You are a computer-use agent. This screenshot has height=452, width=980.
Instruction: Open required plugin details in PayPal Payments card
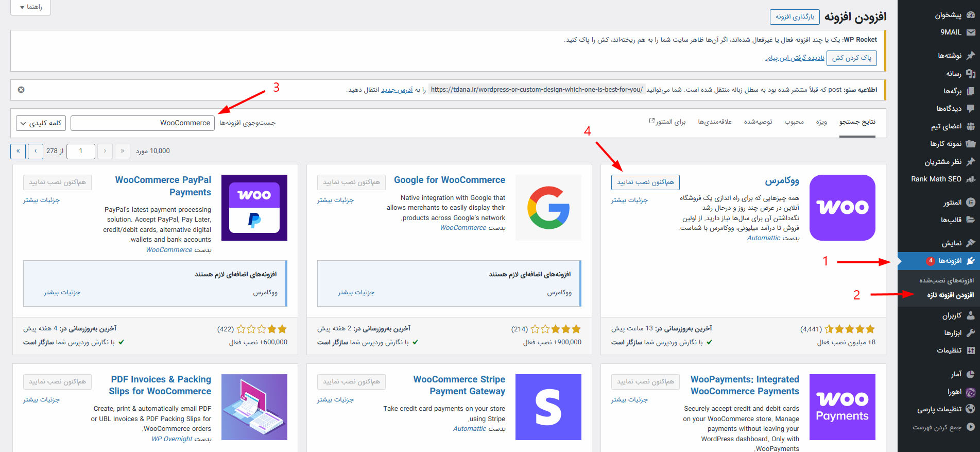[62, 292]
